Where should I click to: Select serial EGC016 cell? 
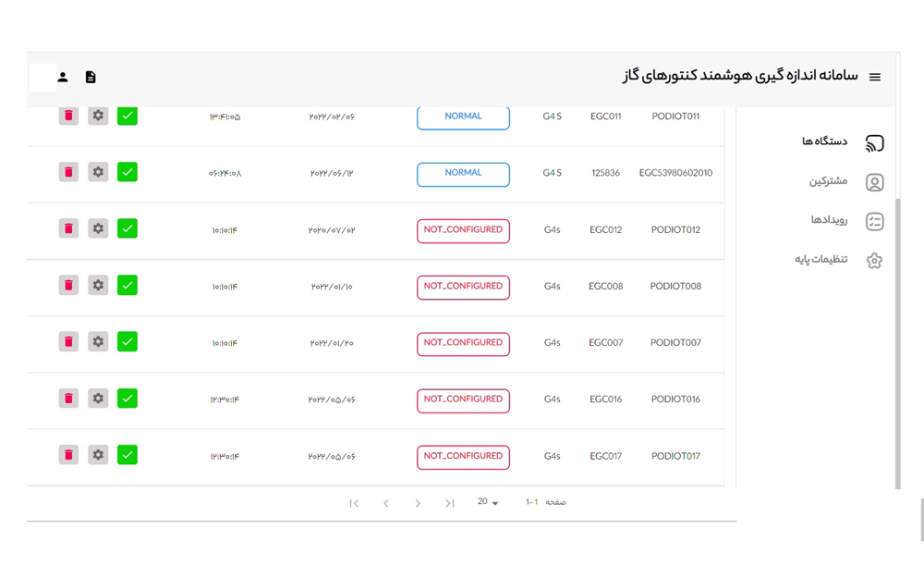click(606, 400)
